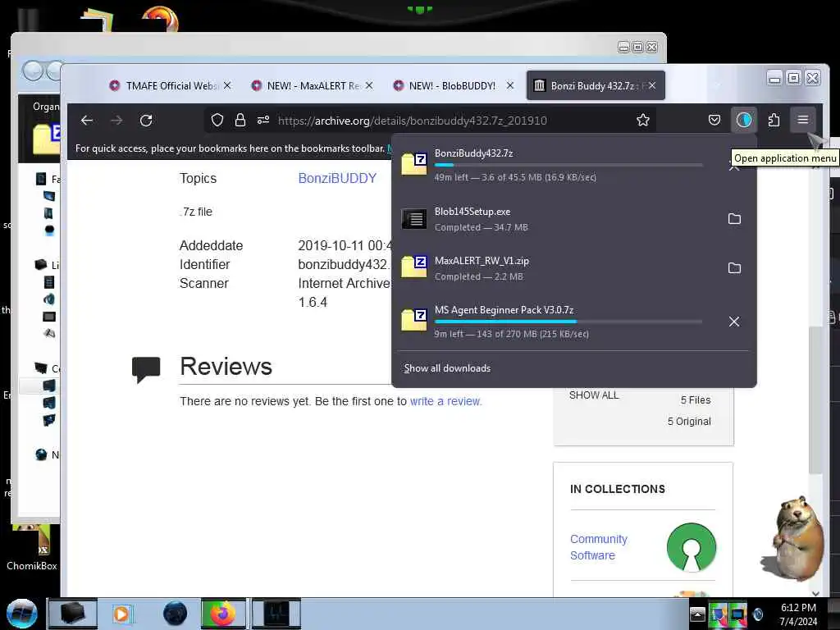This screenshot has width=840, height=630.
Task: Close the NEW! - MaxALERT tab
Action: coord(369,85)
